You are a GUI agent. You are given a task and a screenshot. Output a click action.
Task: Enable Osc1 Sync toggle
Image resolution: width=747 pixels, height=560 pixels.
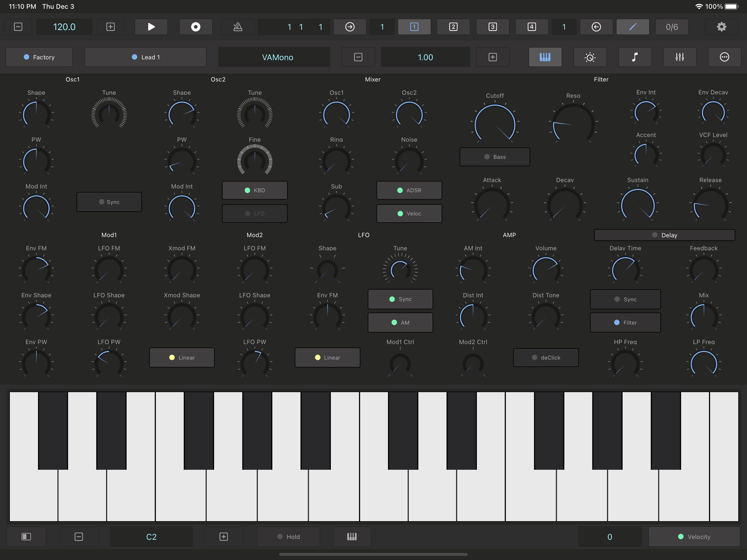click(109, 202)
